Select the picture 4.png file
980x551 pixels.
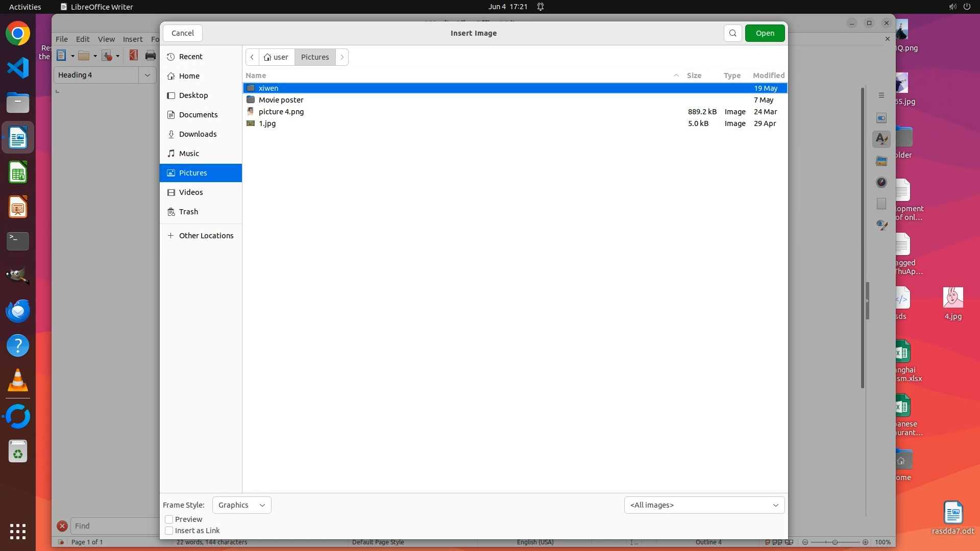(281, 112)
